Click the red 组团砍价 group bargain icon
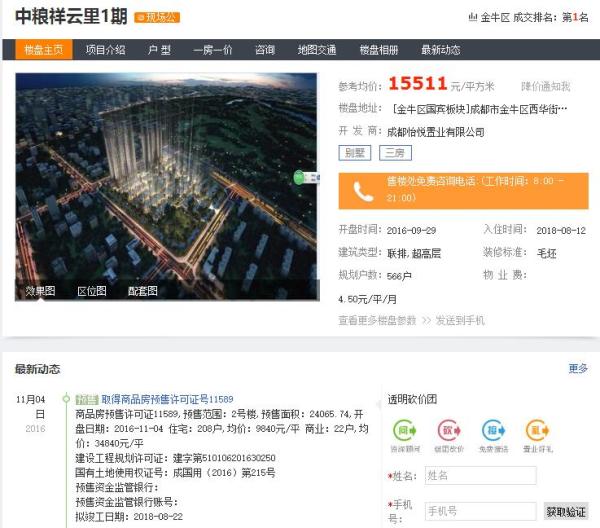 449,431
